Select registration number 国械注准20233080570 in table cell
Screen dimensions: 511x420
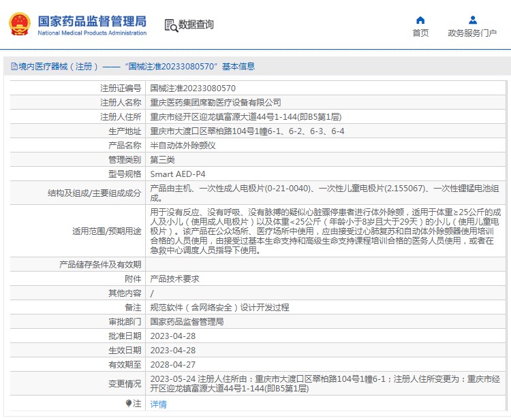point(193,88)
